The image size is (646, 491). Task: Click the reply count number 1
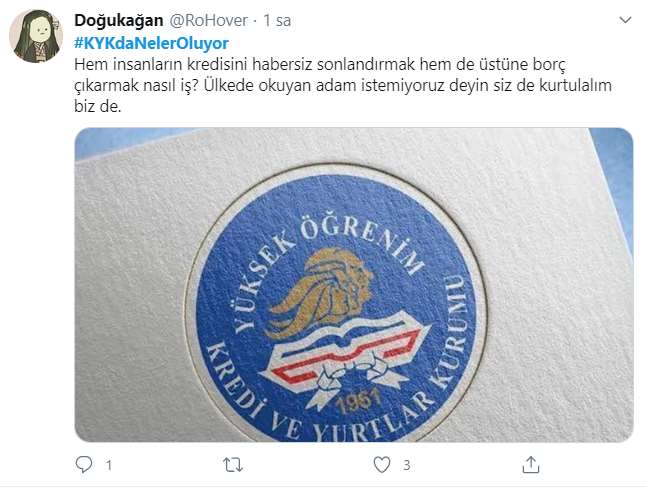(x=109, y=465)
